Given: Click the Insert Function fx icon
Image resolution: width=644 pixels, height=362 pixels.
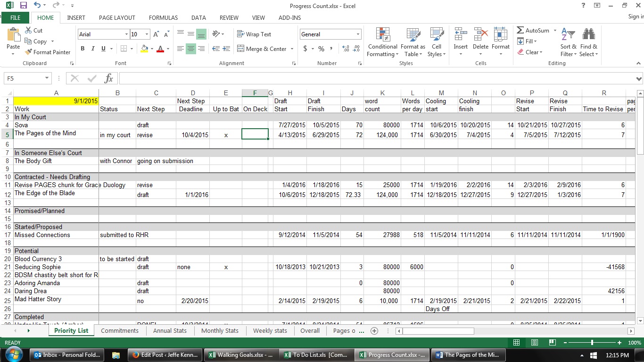Looking at the screenshot, I should [108, 78].
